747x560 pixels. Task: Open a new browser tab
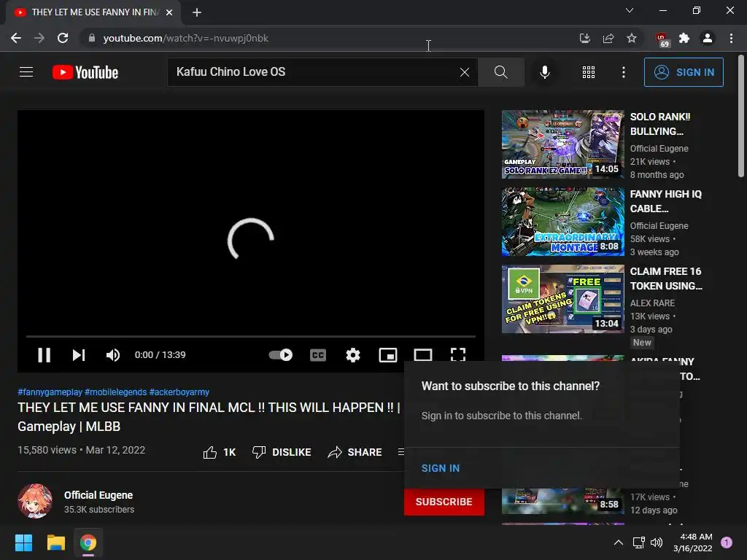tap(197, 12)
